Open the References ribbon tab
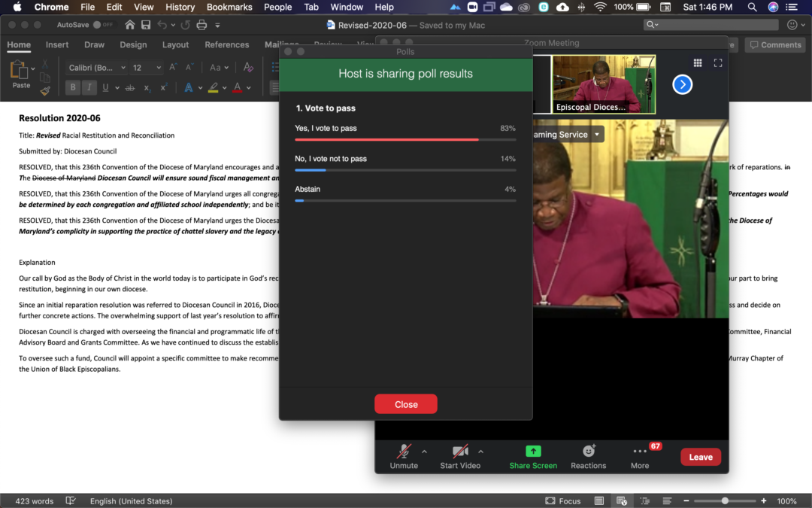 coord(227,44)
